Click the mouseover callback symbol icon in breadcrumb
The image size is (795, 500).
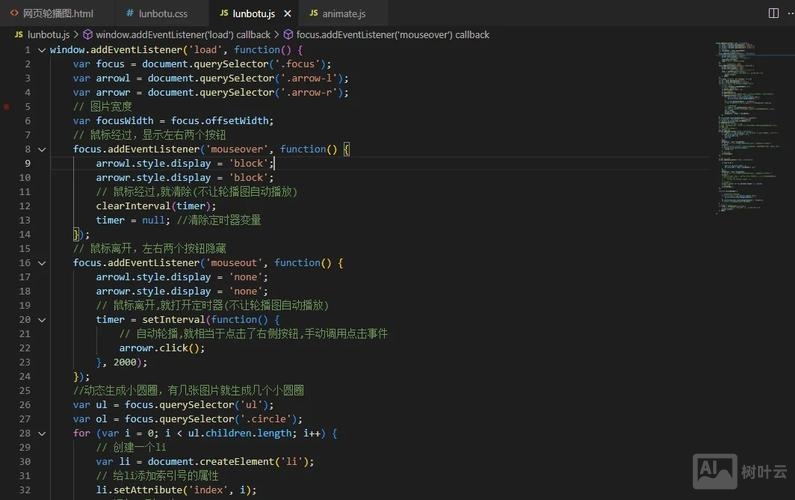coord(287,34)
